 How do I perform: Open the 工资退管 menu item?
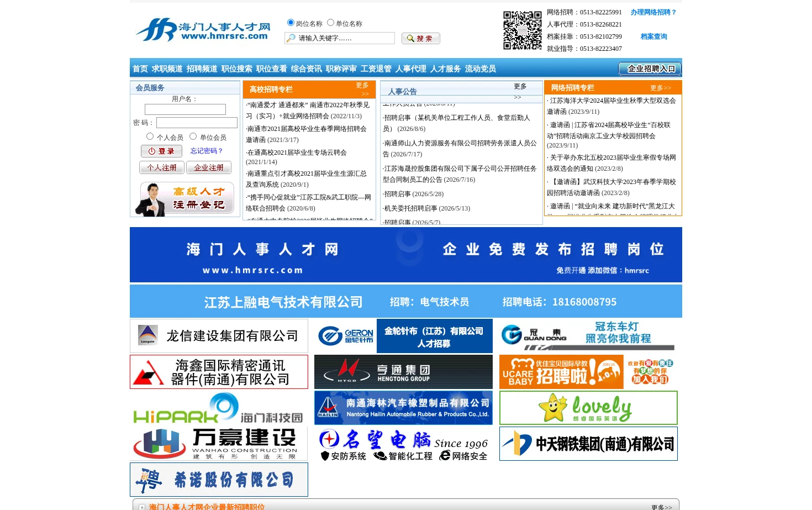(376, 69)
